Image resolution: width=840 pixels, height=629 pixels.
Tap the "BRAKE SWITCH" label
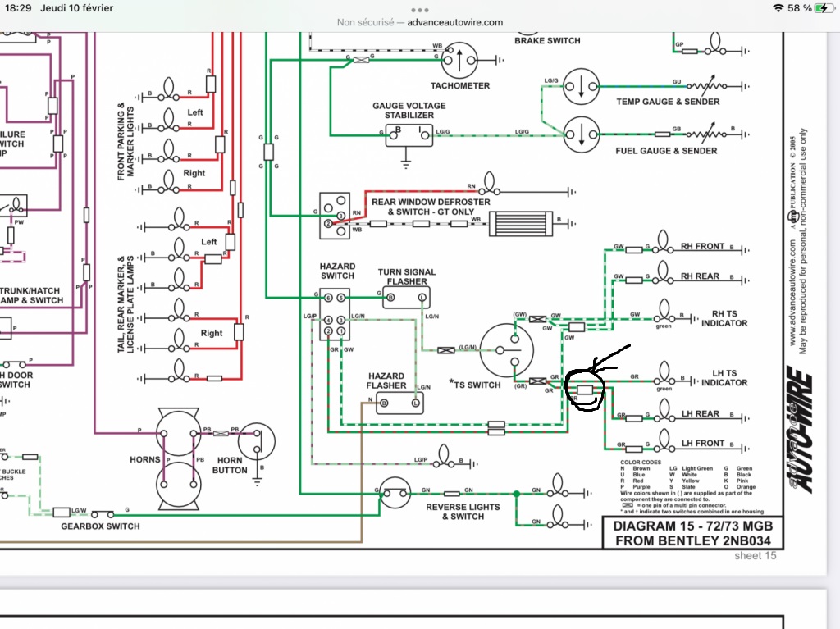[x=547, y=41]
